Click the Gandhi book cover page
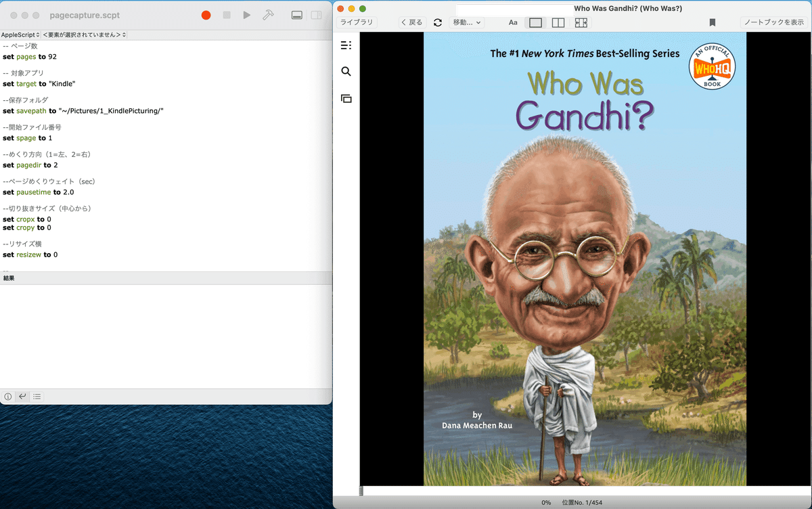The height and width of the screenshot is (509, 812). [x=585, y=259]
